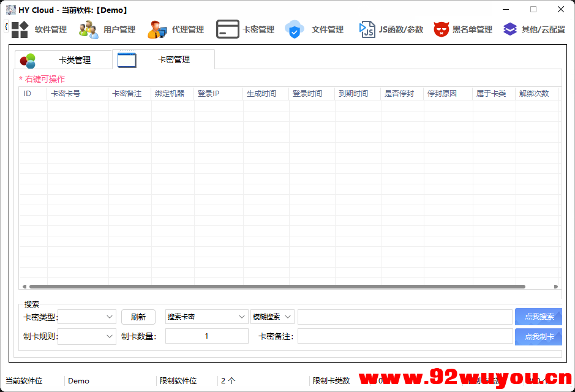
Task: Click the 制卡数量 input field
Action: (206, 336)
